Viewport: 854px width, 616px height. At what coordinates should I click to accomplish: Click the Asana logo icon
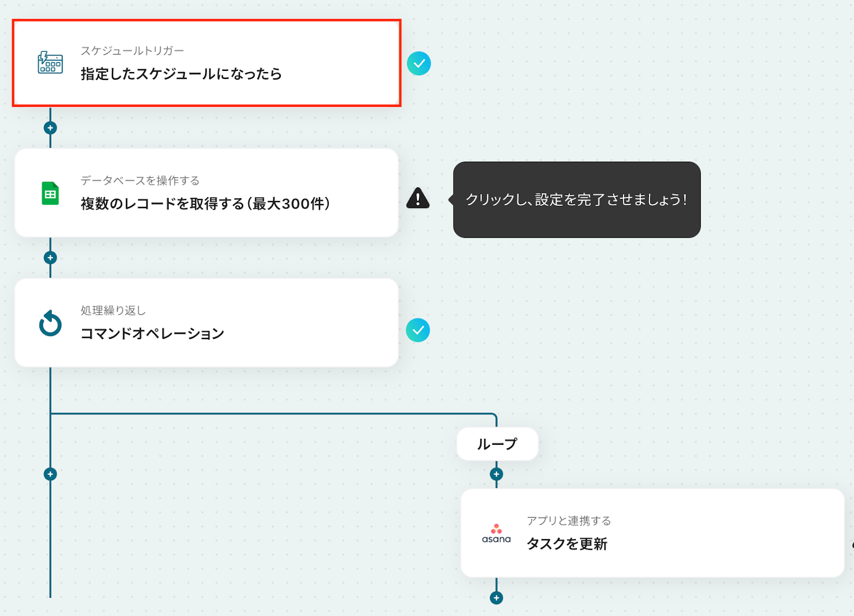(x=496, y=533)
